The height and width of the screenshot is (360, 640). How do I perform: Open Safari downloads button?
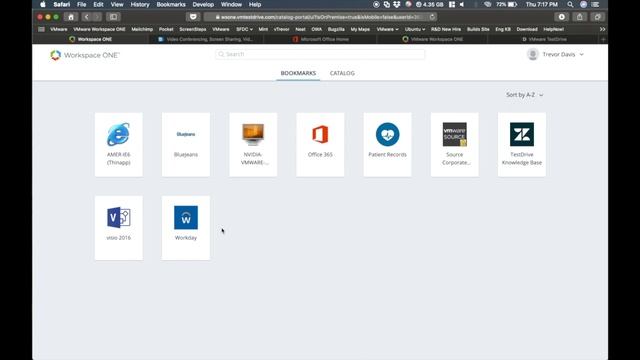[562, 17]
